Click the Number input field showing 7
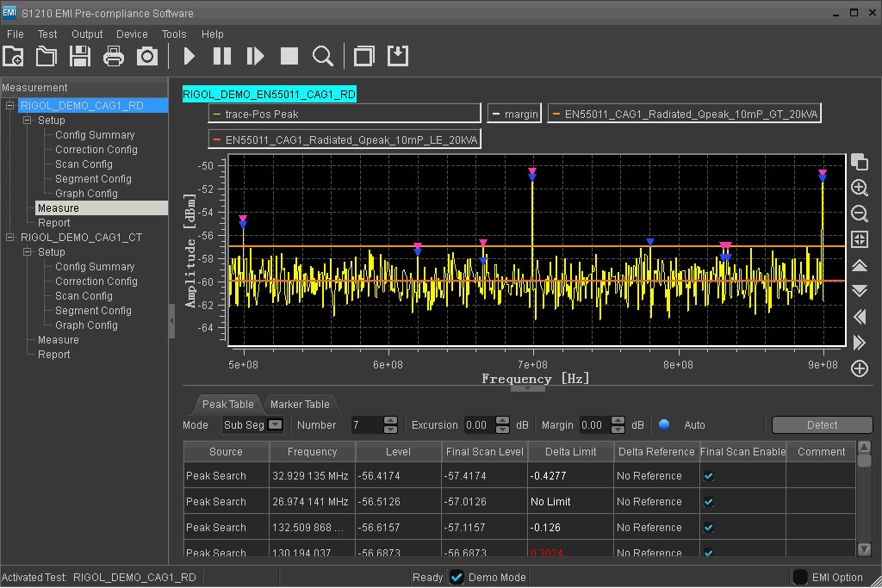 tap(365, 424)
